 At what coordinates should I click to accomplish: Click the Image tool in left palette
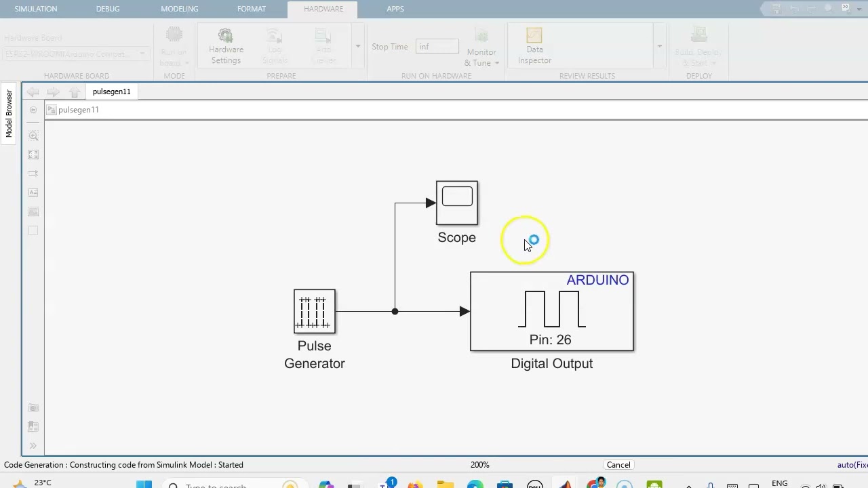[33, 211]
